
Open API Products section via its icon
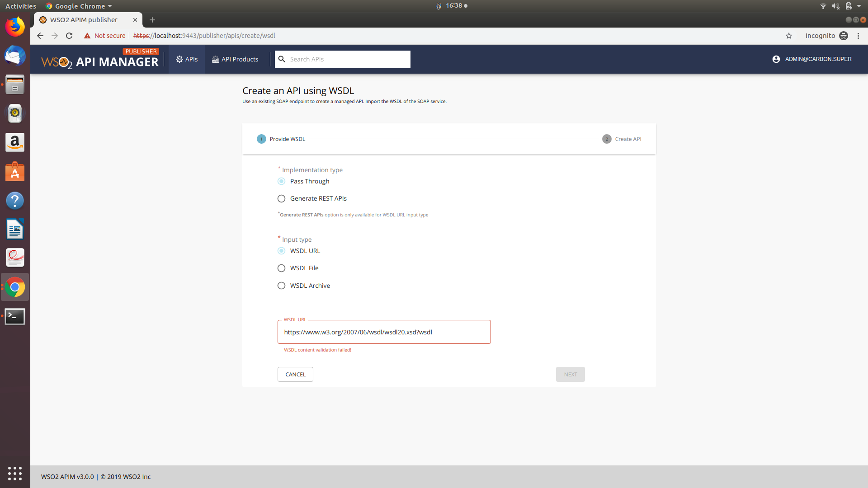click(214, 59)
